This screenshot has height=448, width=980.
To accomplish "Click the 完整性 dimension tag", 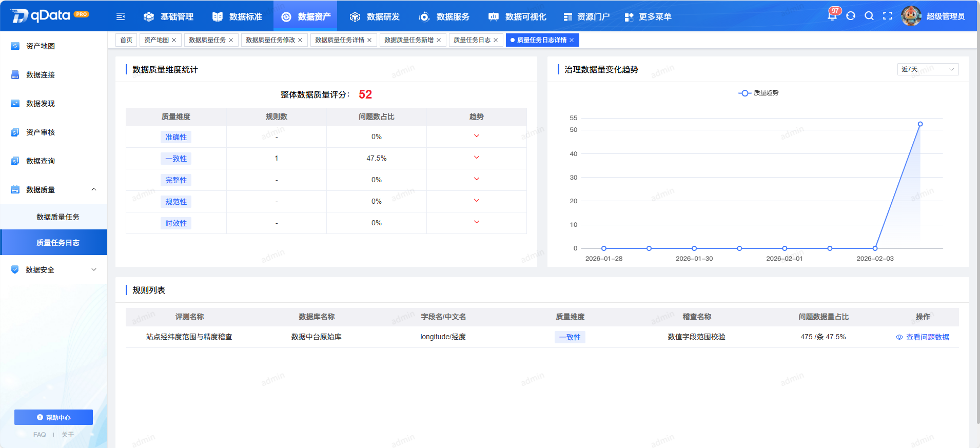I will tap(176, 180).
